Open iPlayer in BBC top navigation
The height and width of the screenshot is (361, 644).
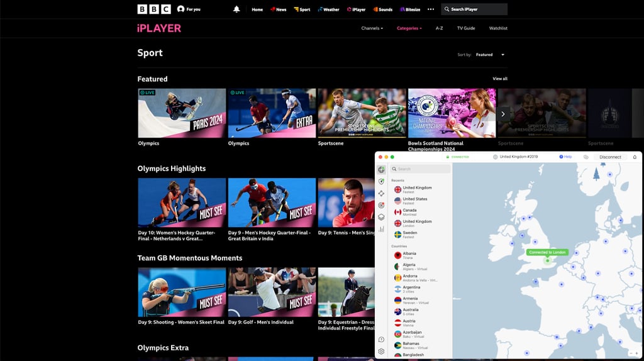(x=356, y=9)
